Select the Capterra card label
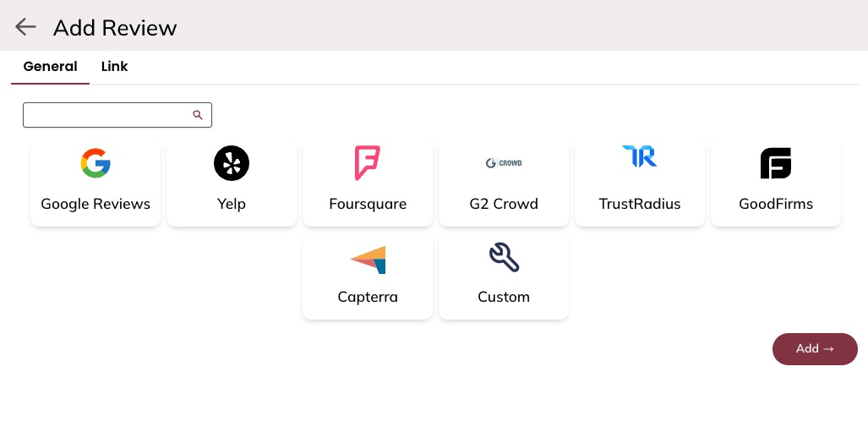Image resolution: width=868 pixels, height=443 pixels. coord(368,297)
